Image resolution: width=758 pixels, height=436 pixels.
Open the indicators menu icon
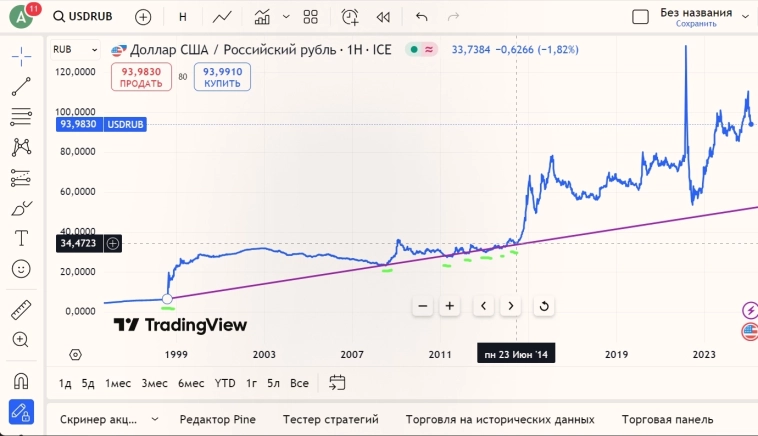click(x=262, y=17)
